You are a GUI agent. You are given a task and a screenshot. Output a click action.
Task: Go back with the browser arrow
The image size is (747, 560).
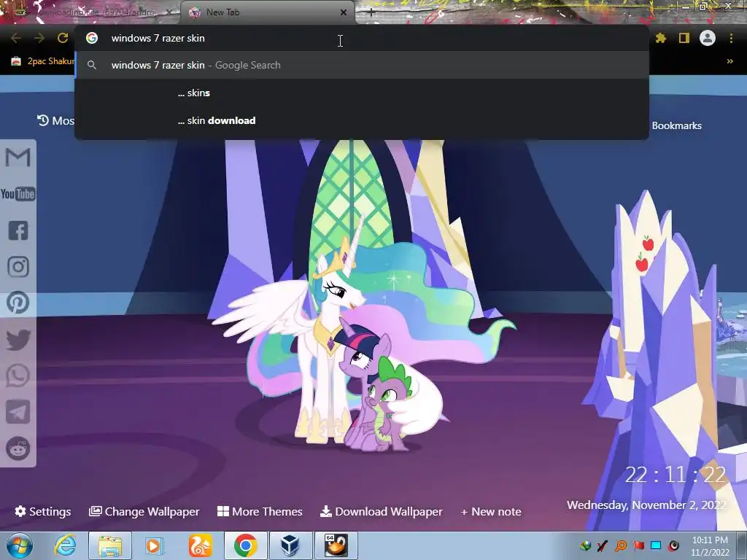tap(16, 38)
